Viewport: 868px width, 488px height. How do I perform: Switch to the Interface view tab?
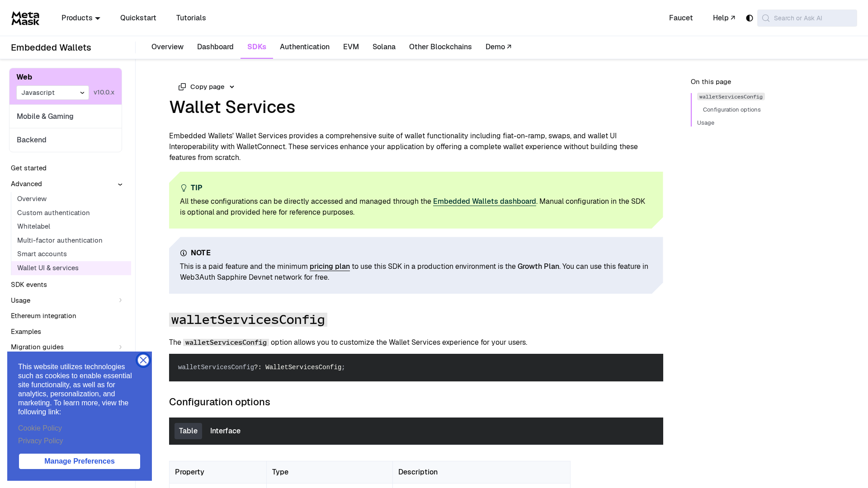pos(225,431)
